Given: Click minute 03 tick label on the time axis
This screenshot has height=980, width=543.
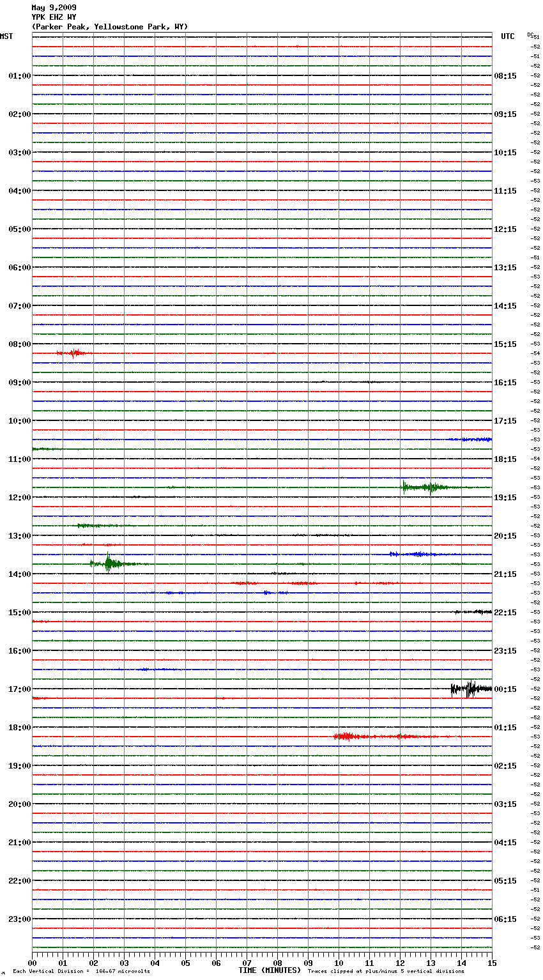Looking at the screenshot, I should pos(124,963).
